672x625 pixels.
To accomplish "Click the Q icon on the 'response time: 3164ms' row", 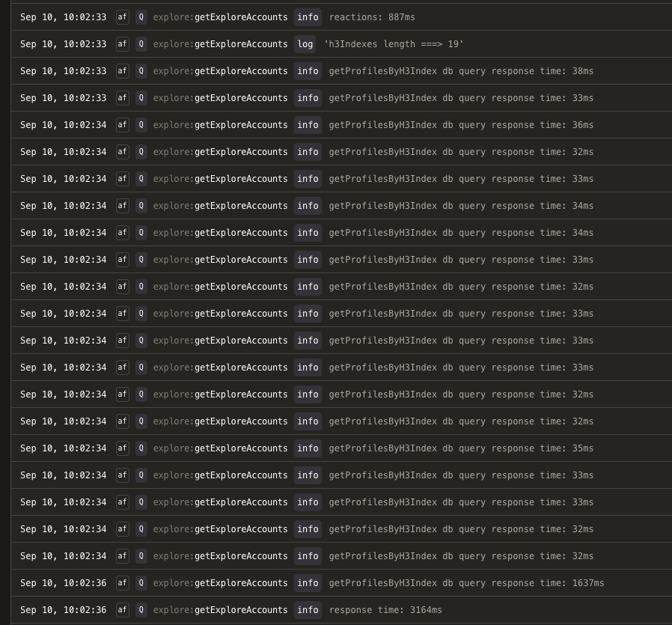I will coord(141,610).
